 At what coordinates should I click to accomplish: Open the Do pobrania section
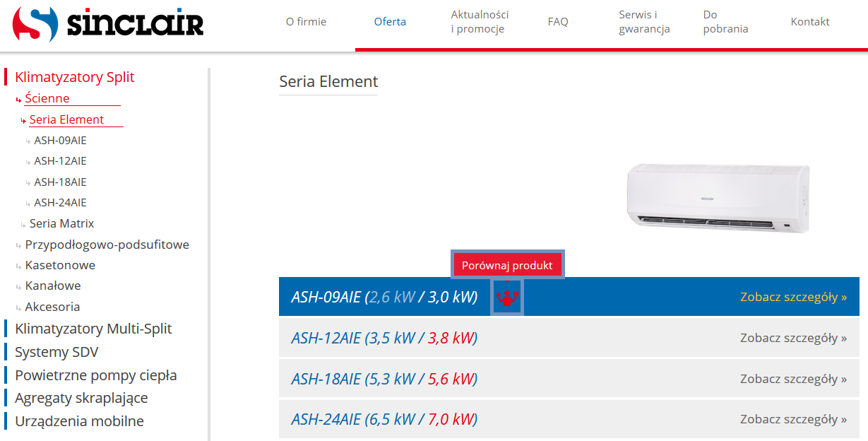[725, 22]
